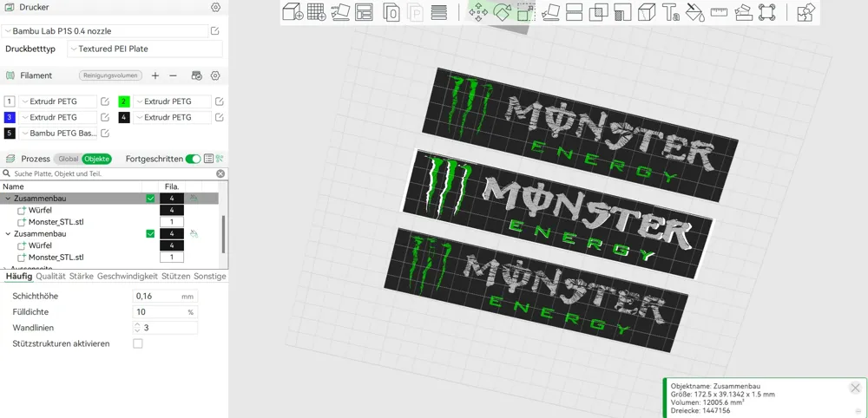Click the Add plate grid icon
Image resolution: width=868 pixels, height=418 pixels.
pyautogui.click(x=317, y=11)
